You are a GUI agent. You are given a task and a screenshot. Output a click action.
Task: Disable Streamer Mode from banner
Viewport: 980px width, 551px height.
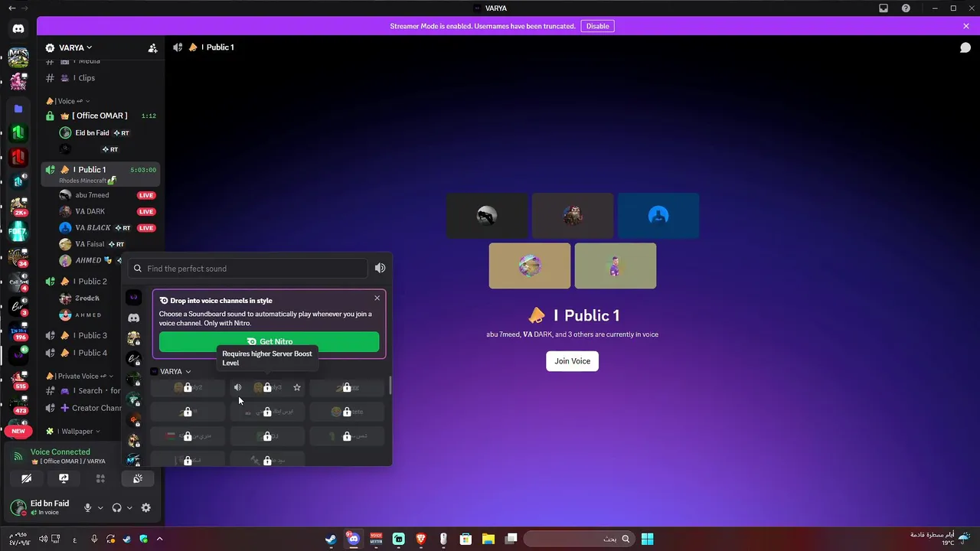[x=597, y=26]
